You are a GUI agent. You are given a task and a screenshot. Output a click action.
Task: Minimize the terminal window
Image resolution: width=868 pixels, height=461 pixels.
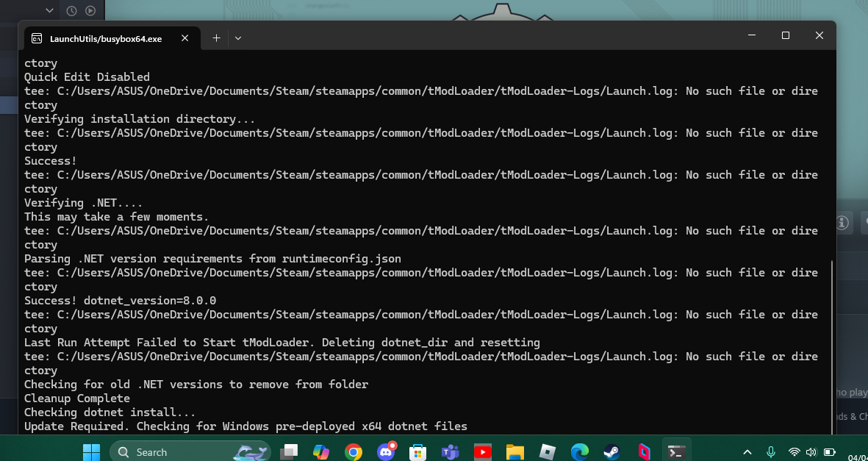[x=752, y=35]
